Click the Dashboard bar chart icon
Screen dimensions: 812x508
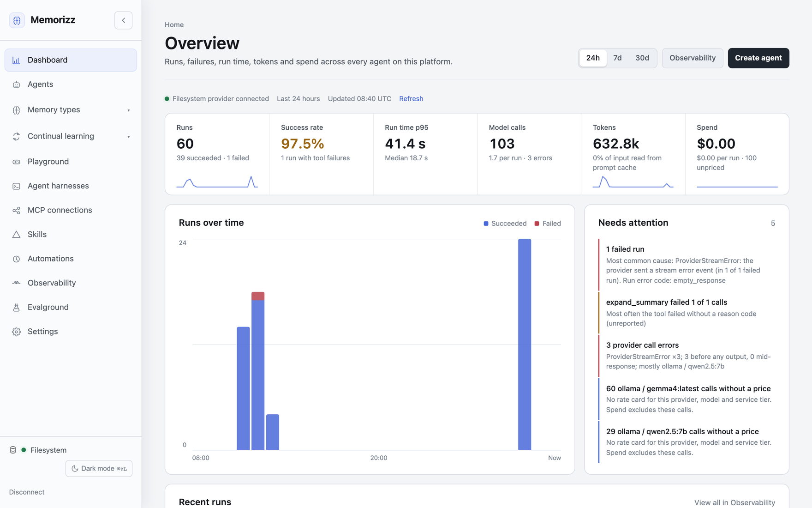pos(16,60)
